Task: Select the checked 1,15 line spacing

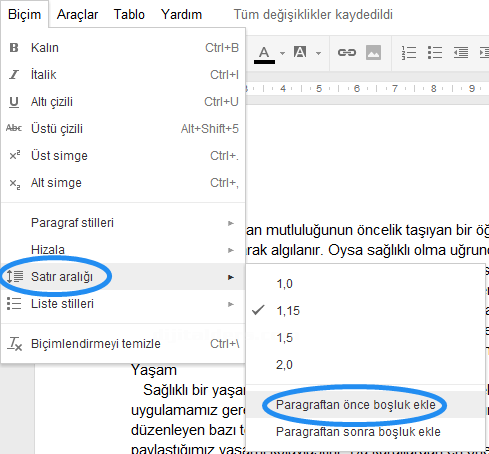Action: pyautogui.click(x=365, y=311)
